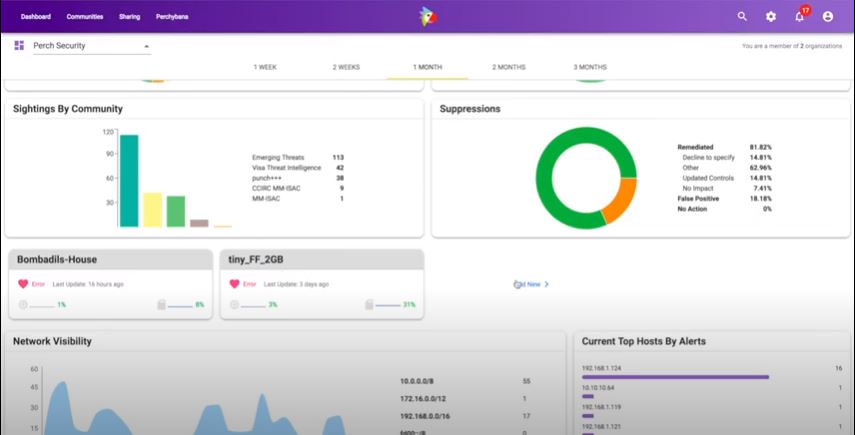Click the Suppressions panel heading
Image resolution: width=855 pixels, height=435 pixels.
pyautogui.click(x=470, y=109)
